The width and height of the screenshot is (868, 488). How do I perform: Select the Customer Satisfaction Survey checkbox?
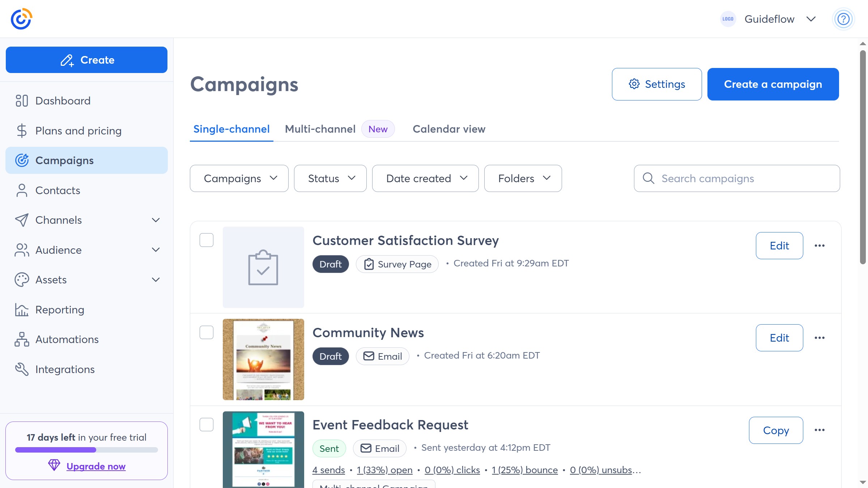pyautogui.click(x=207, y=240)
